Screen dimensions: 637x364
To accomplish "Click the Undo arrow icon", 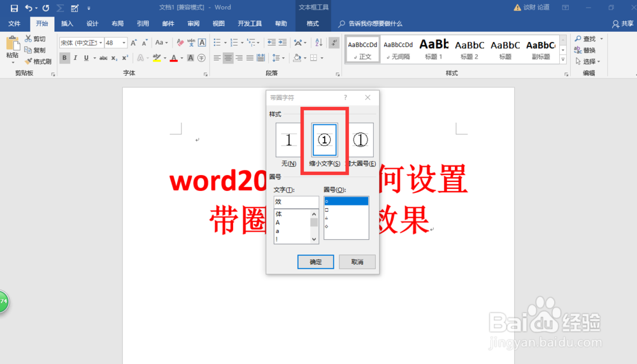I will (x=29, y=8).
